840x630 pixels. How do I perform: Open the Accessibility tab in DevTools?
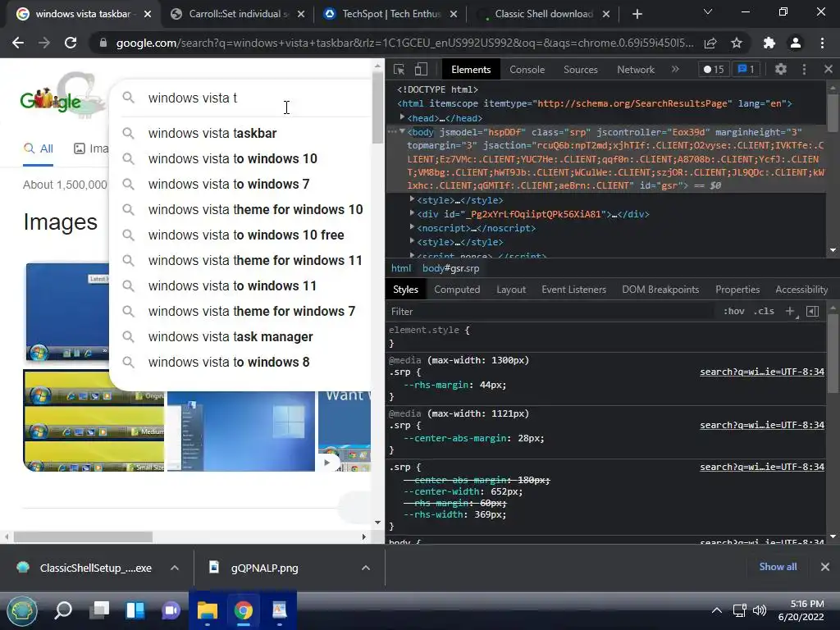[x=801, y=290]
